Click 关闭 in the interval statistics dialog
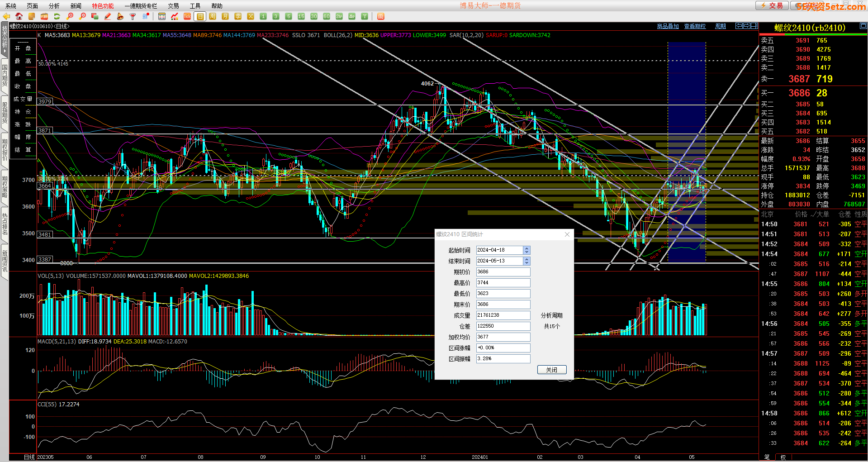Image resolution: width=868 pixels, height=462 pixels. 552,370
